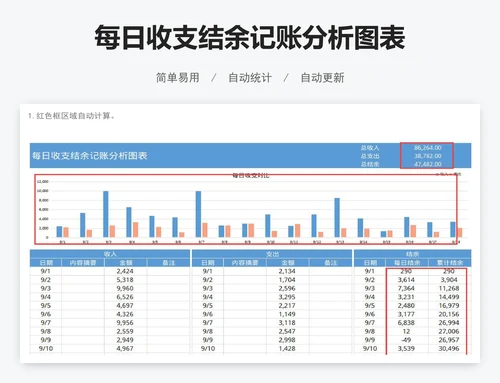This screenshot has height=383, width=500.
Task: Select the 总收入 value 86,264.00
Action: tap(428, 148)
